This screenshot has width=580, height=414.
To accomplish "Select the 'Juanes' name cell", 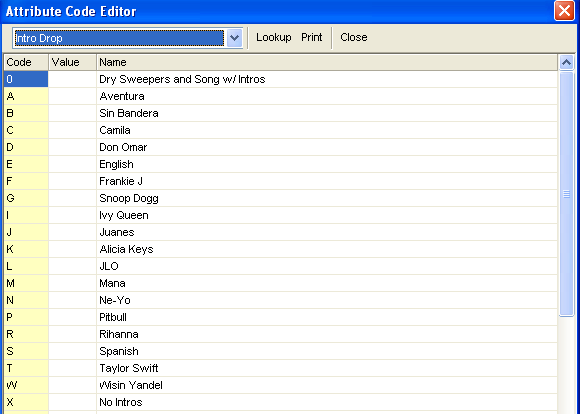I will tap(327, 232).
